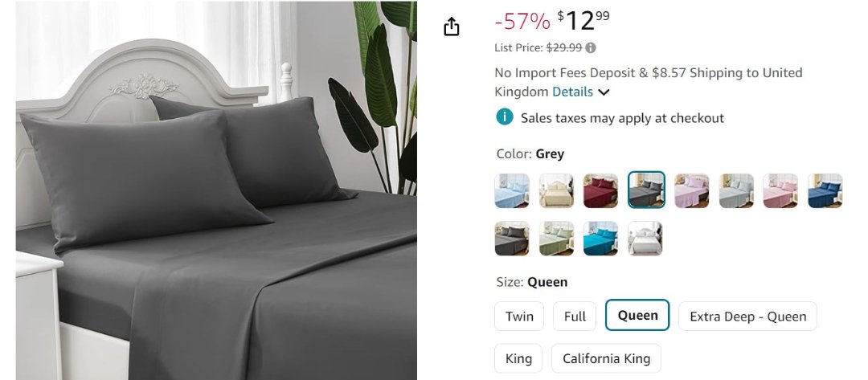Choose the navy blue sheet swatch
The width and height of the screenshot is (868, 380).
click(825, 191)
